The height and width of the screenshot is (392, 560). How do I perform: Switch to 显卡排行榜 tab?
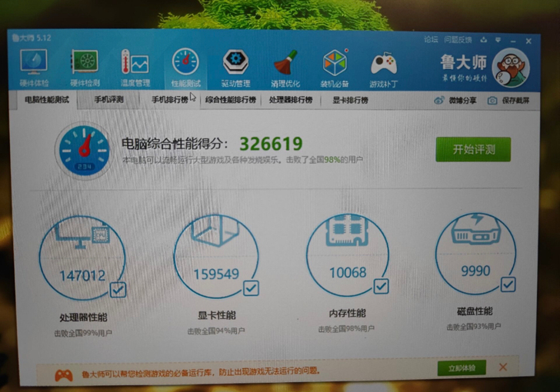350,101
